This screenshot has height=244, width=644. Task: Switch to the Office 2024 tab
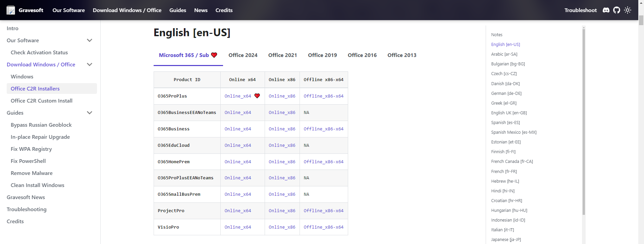(243, 55)
